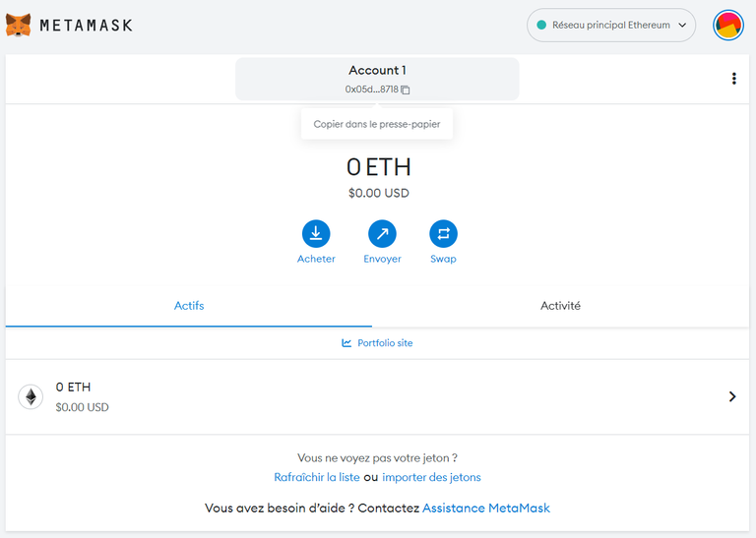Open Assistance MetaMask support link

(x=486, y=508)
